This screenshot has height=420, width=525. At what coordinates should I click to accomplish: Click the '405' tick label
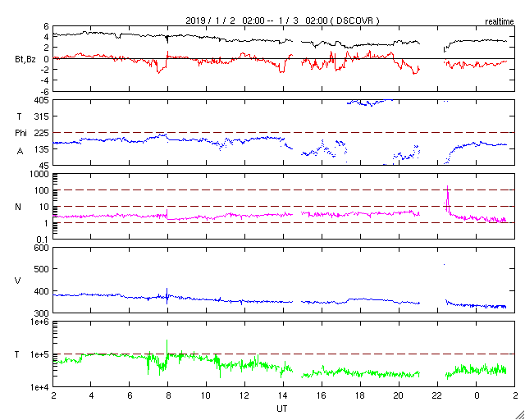[42, 100]
